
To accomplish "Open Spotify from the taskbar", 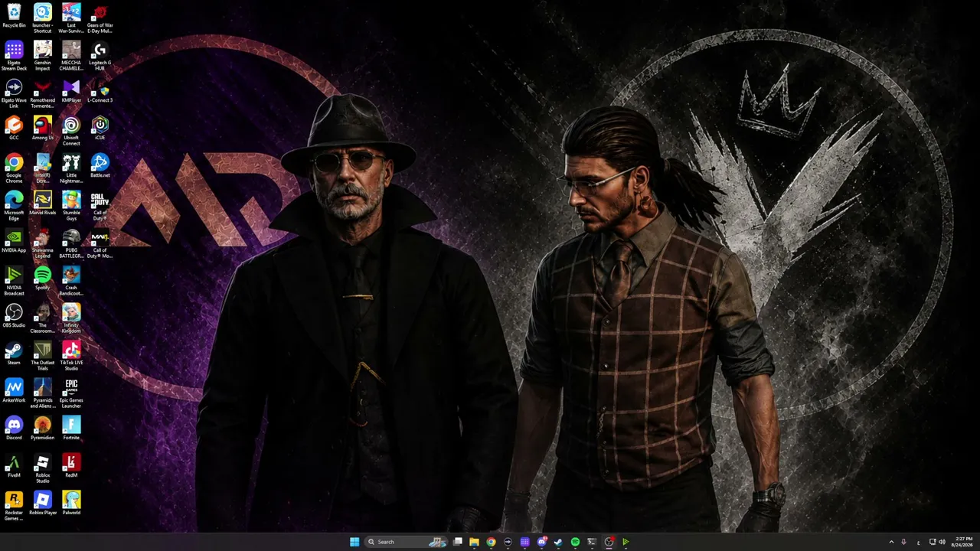I will pyautogui.click(x=575, y=542).
